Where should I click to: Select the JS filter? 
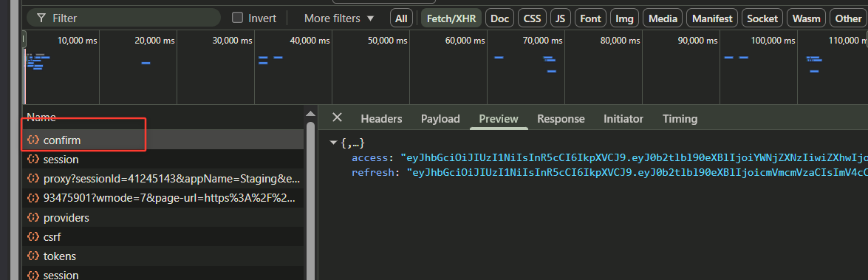click(560, 18)
